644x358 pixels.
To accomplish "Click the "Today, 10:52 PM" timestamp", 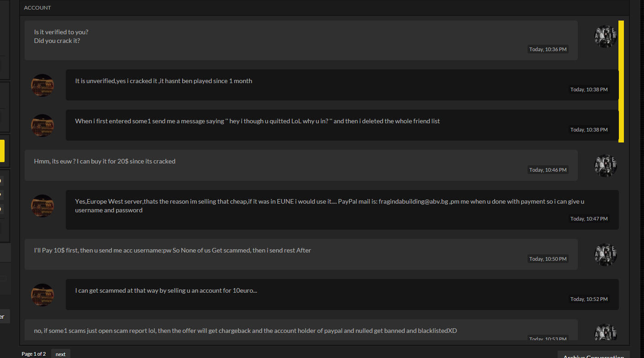I will tap(589, 299).
